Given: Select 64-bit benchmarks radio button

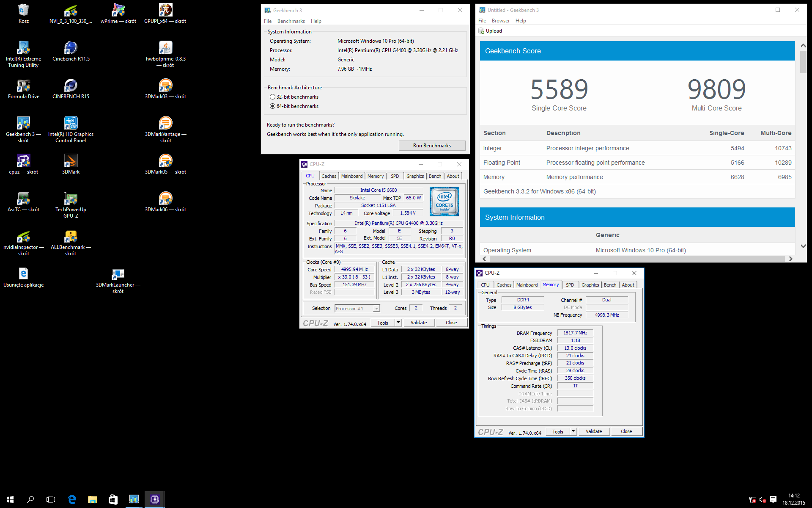Looking at the screenshot, I should click(x=273, y=106).
